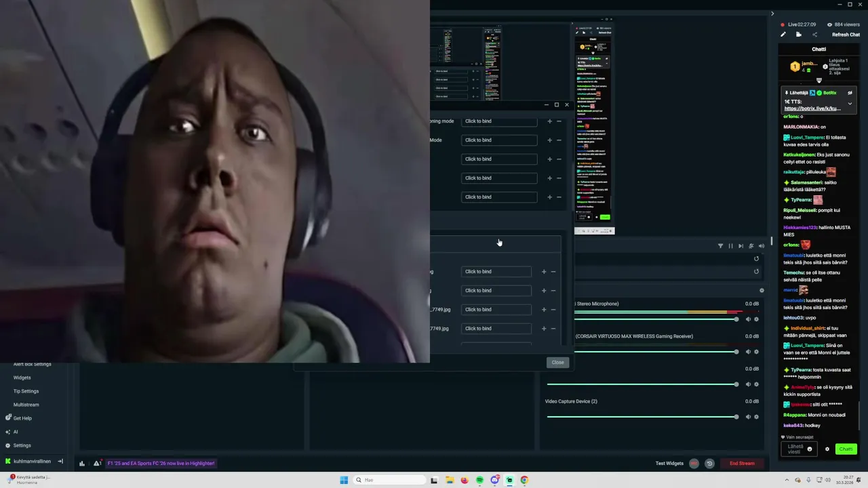Click the Windows taskbar search box
The width and height of the screenshot is (868, 488).
pyautogui.click(x=389, y=480)
